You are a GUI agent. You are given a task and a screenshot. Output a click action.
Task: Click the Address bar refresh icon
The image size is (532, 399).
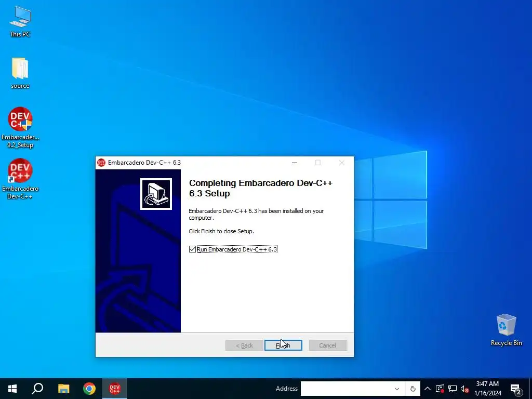tap(413, 389)
